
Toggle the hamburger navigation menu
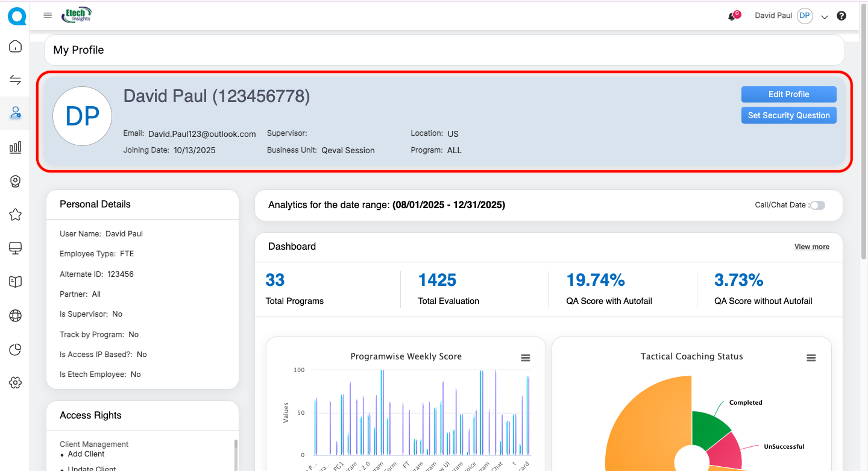click(x=48, y=16)
